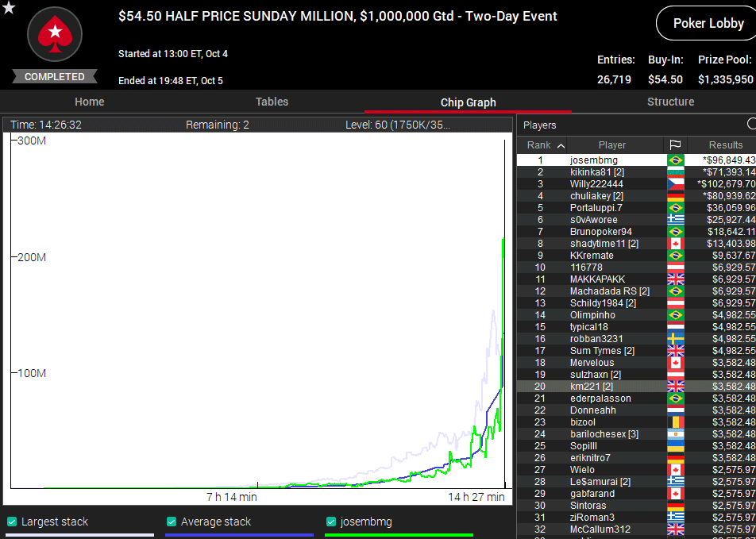The width and height of the screenshot is (756, 539).
Task: Switch to the Structure tab
Action: (x=671, y=102)
